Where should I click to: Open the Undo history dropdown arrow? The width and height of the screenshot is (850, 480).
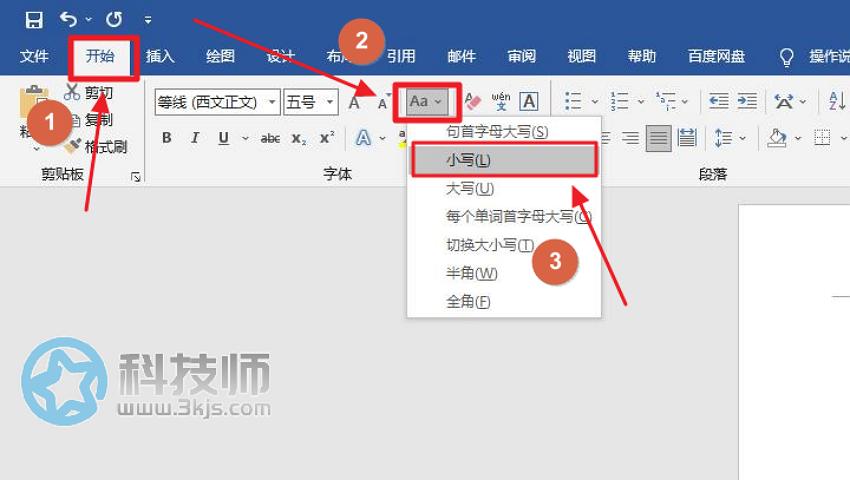[88, 20]
